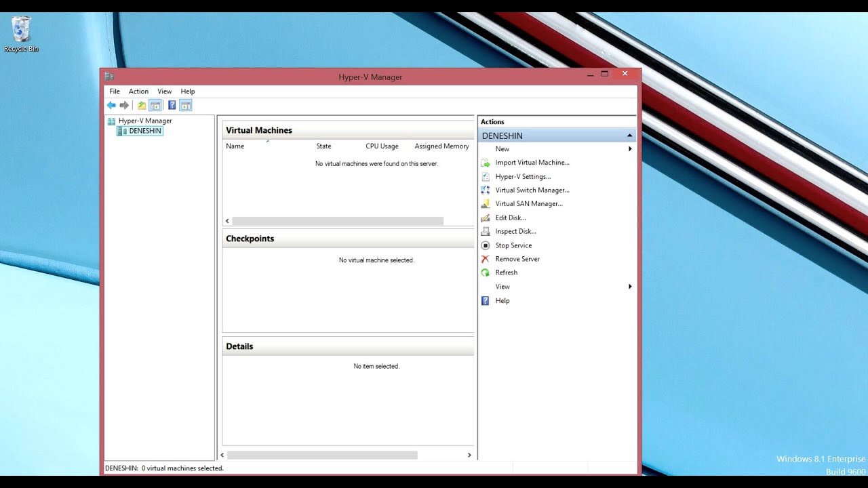Expand the New submenu arrow in Actions

coord(630,149)
